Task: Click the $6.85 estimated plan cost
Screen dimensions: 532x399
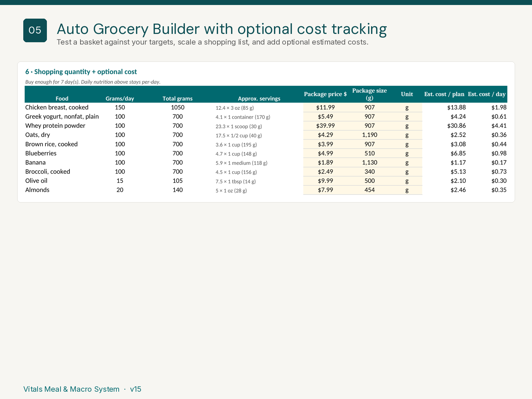Action: tap(458, 153)
